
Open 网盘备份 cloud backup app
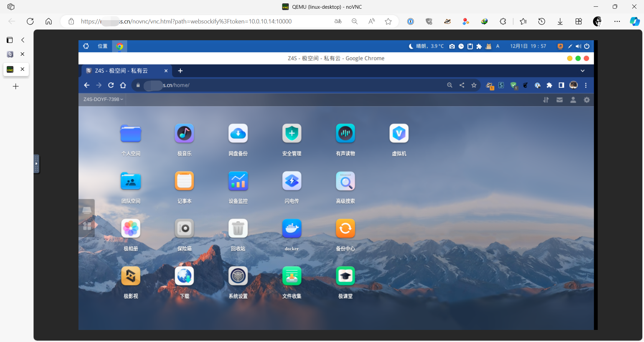[x=238, y=133]
